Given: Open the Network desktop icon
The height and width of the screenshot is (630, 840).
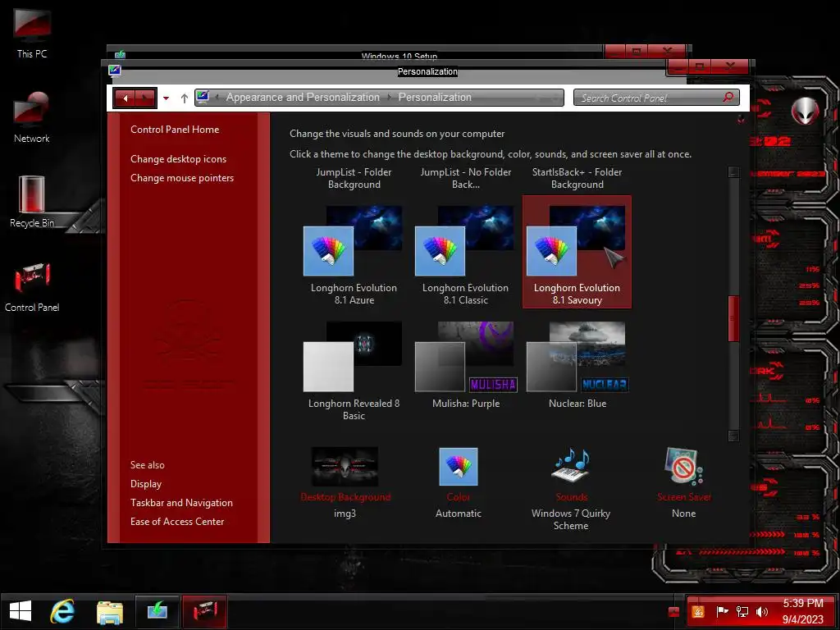Looking at the screenshot, I should click(x=32, y=118).
